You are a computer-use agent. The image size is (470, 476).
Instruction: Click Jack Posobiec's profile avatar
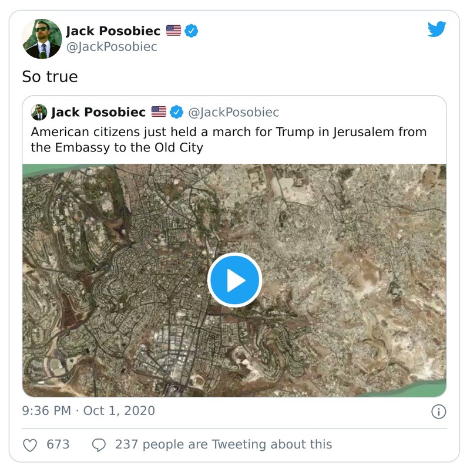(x=41, y=38)
